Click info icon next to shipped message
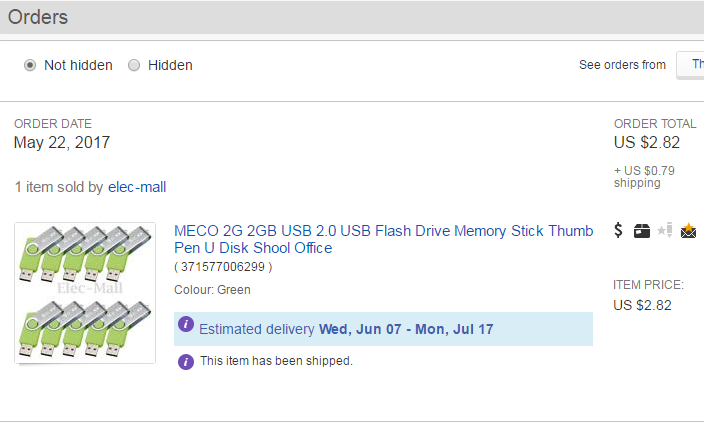 pyautogui.click(x=186, y=361)
